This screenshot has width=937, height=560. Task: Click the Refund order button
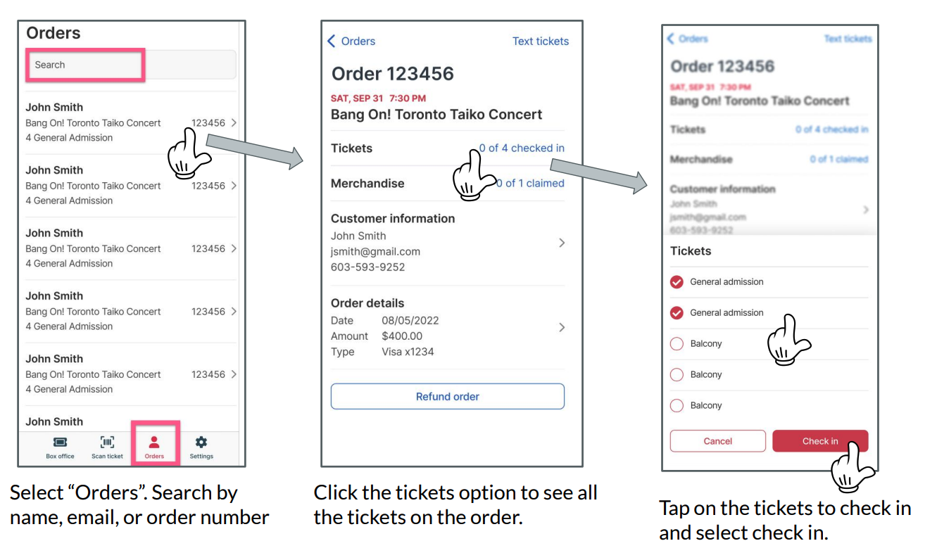(448, 396)
